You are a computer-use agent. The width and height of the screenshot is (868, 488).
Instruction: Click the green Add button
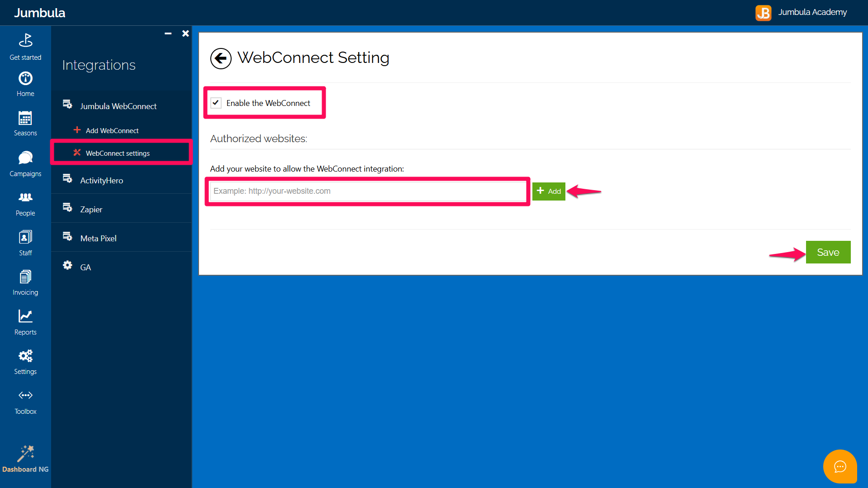[x=549, y=191]
